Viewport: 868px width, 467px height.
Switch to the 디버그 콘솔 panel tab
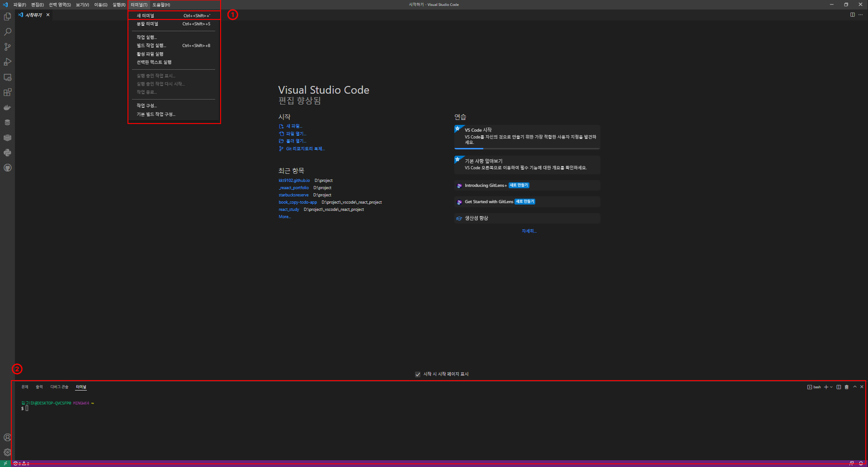tap(59, 387)
